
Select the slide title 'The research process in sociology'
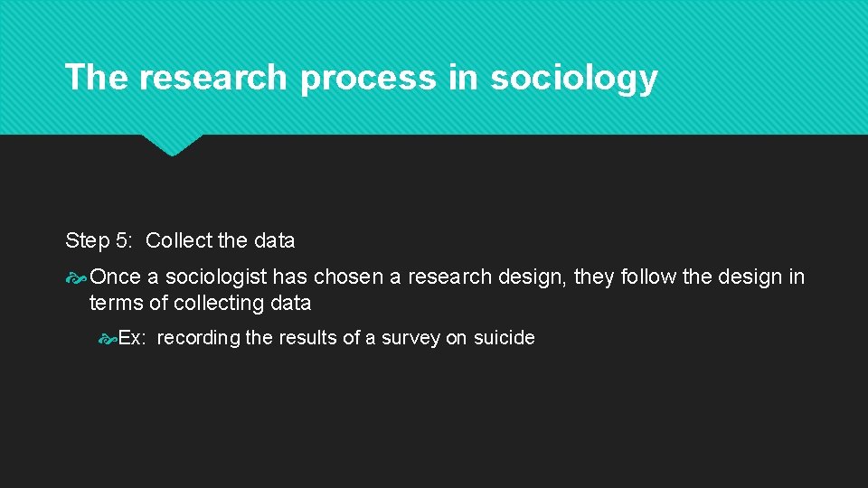click(361, 78)
